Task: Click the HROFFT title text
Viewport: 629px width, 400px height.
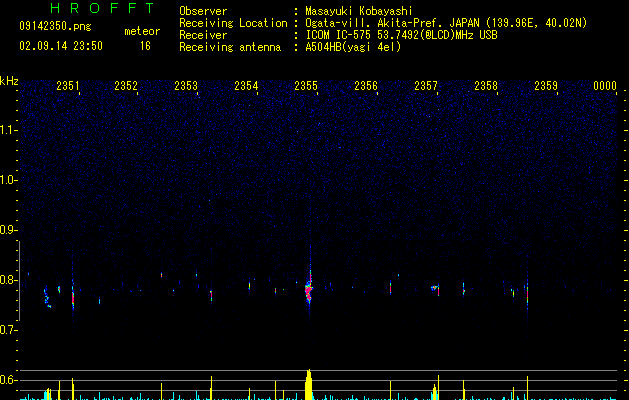Action: pyautogui.click(x=103, y=8)
